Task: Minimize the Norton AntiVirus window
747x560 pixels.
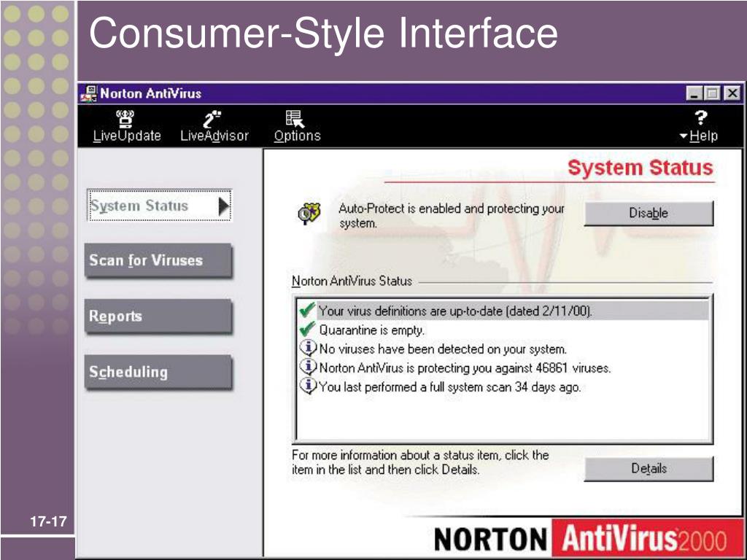Action: (x=694, y=93)
